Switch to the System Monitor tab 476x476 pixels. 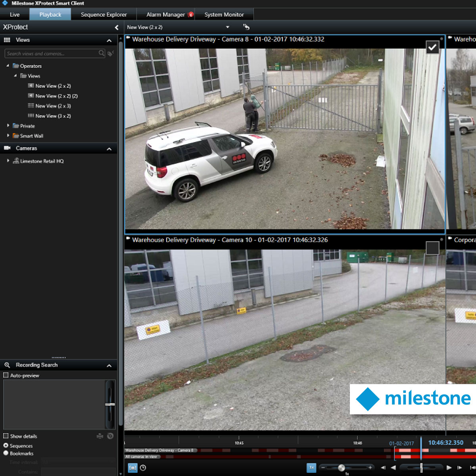tap(224, 15)
